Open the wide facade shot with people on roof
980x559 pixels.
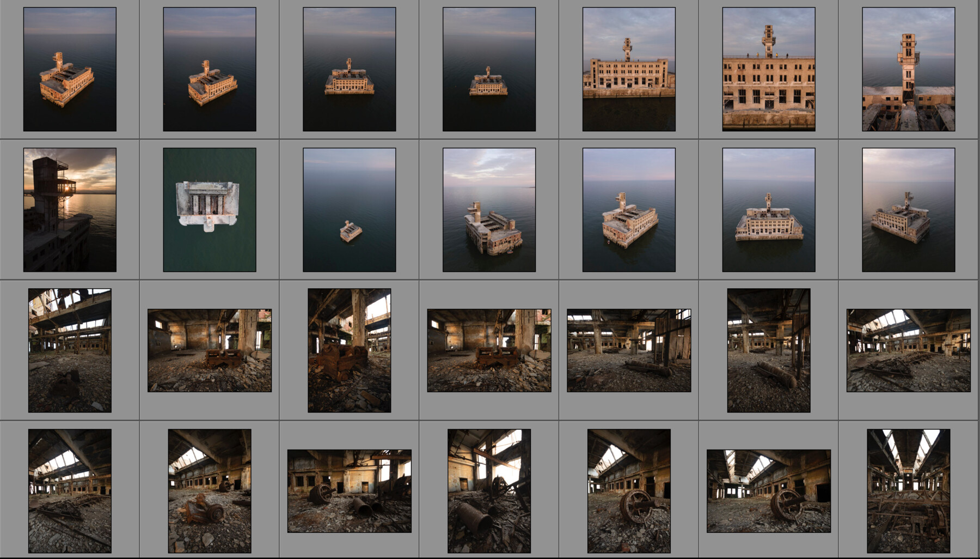click(768, 68)
